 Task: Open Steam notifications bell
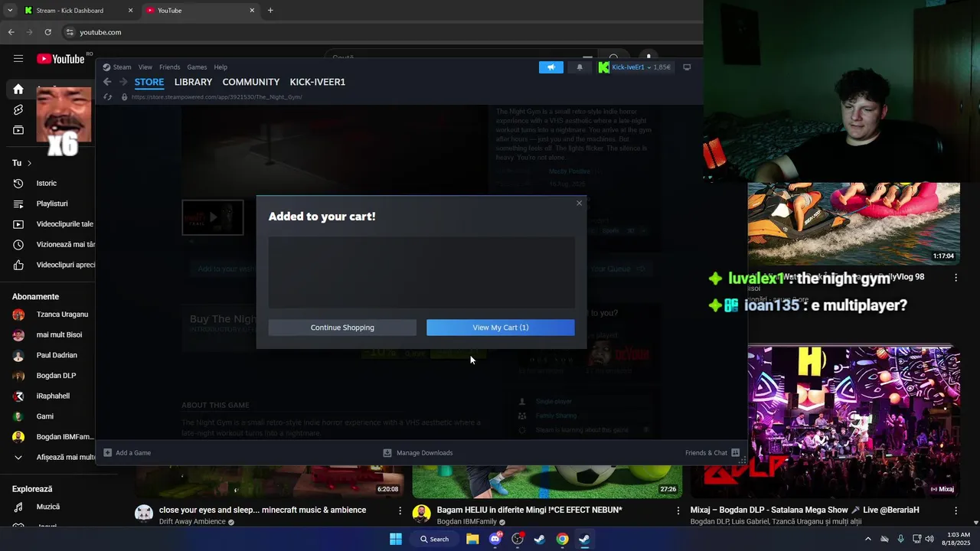pos(580,67)
